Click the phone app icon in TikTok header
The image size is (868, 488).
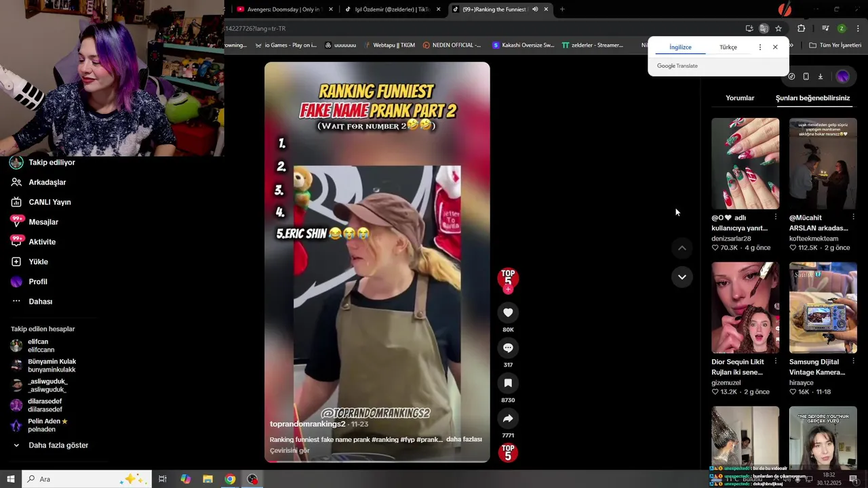coord(806,77)
